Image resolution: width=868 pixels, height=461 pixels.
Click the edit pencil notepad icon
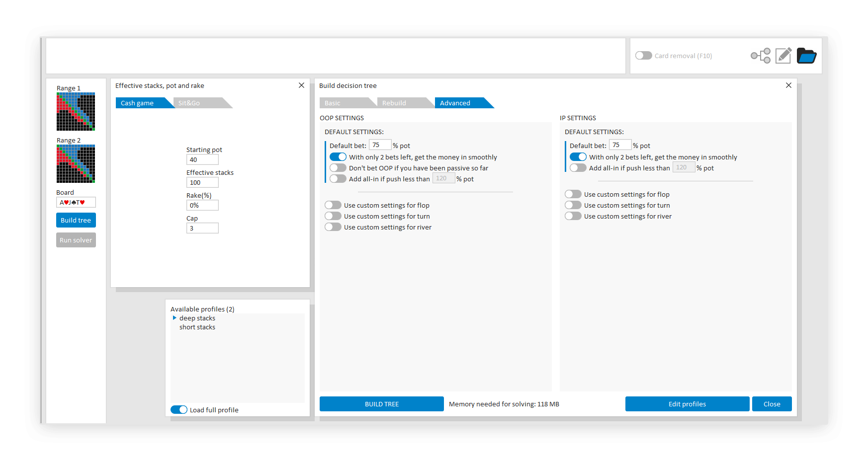(x=783, y=56)
